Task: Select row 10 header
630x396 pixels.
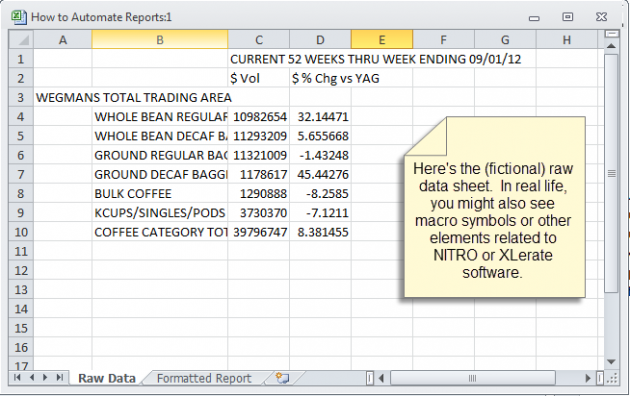Action: (21, 232)
